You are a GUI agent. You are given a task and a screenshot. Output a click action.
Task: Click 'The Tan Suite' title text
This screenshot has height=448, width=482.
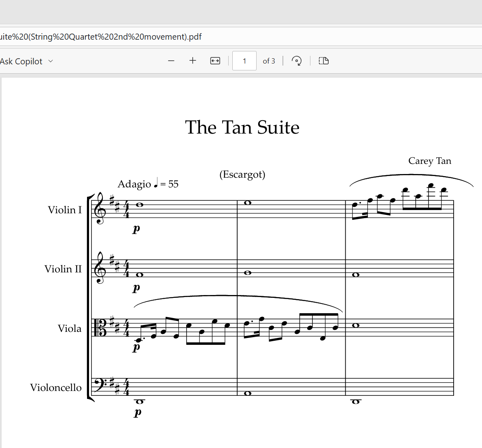[x=242, y=127]
